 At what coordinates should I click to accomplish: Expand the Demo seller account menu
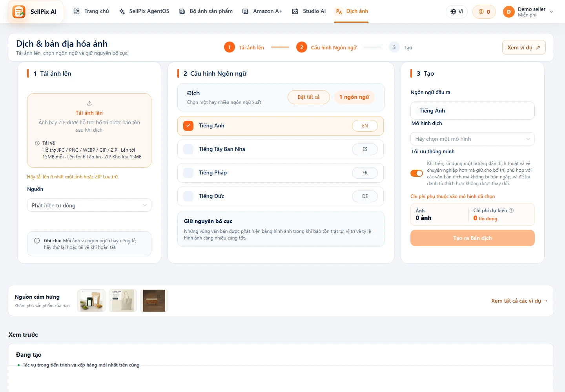(x=529, y=12)
